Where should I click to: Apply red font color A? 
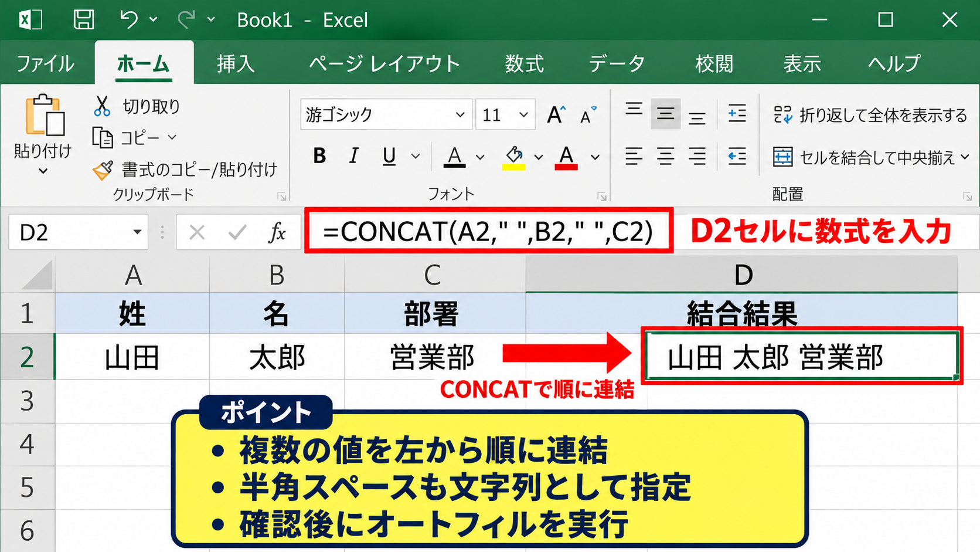[566, 157]
